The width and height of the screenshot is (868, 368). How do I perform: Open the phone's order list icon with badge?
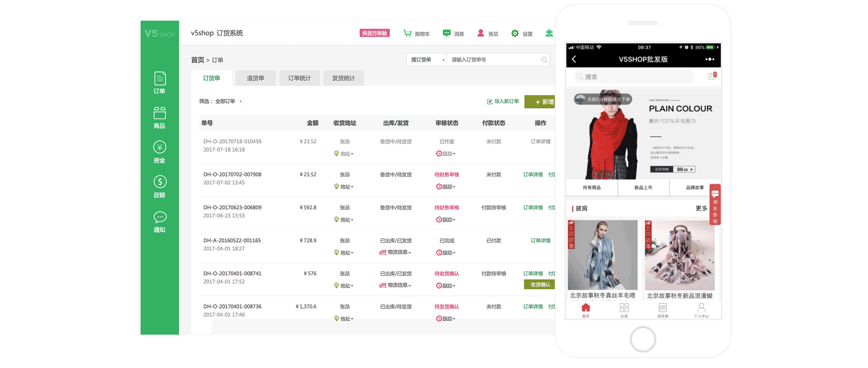coord(712,76)
